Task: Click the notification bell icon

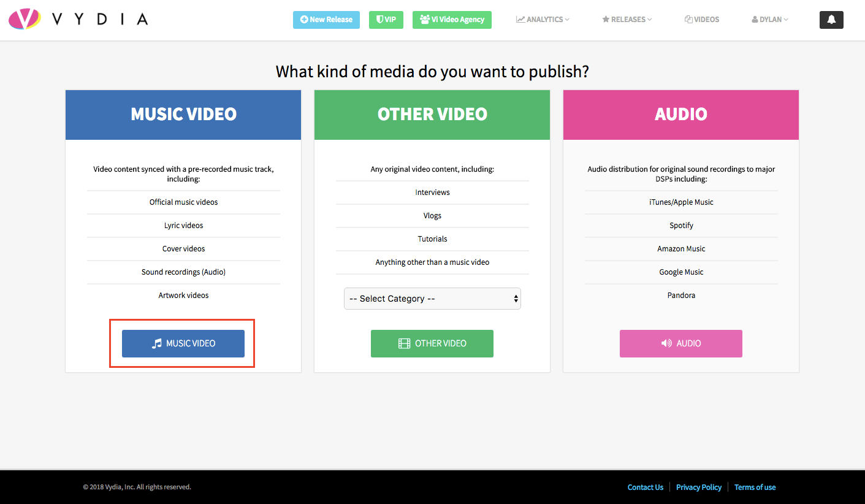Action: click(x=831, y=20)
